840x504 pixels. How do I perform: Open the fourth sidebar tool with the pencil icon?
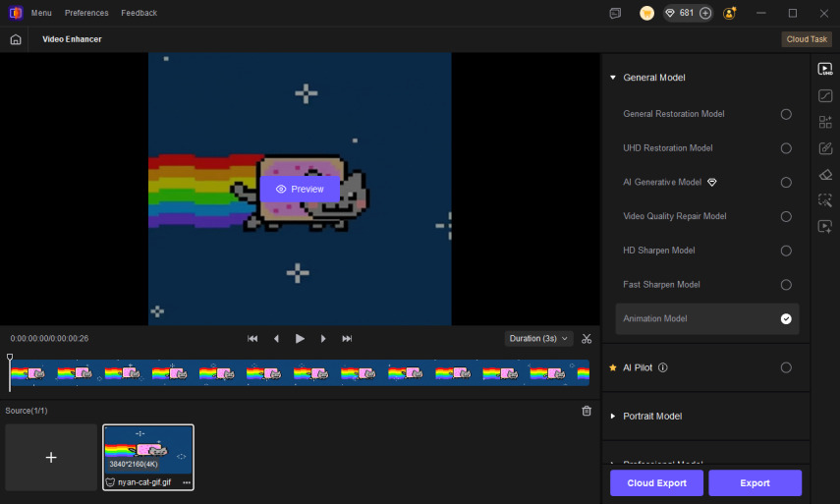(x=825, y=147)
